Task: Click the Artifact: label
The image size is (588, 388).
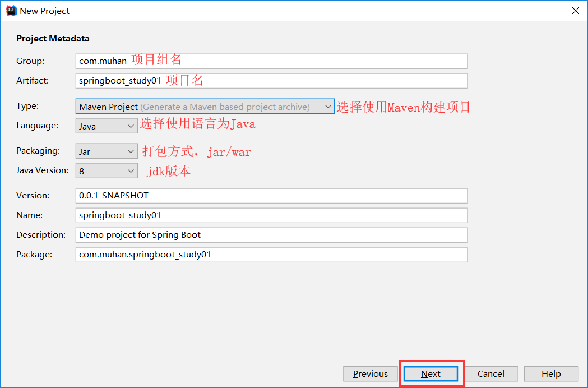Action: point(33,80)
